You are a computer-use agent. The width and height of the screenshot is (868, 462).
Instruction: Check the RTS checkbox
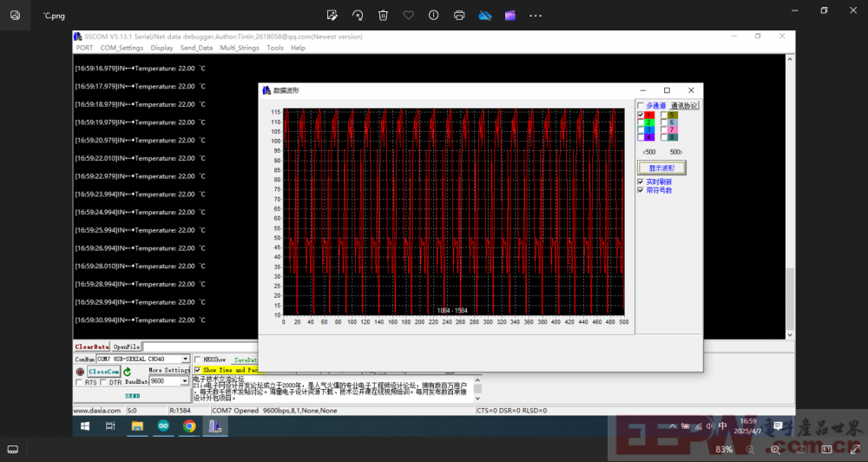(79, 383)
